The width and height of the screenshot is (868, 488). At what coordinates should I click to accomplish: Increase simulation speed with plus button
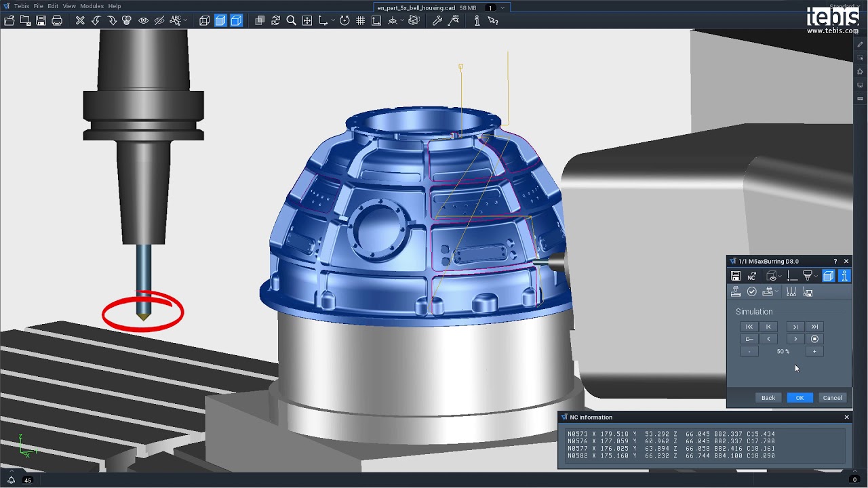click(814, 351)
